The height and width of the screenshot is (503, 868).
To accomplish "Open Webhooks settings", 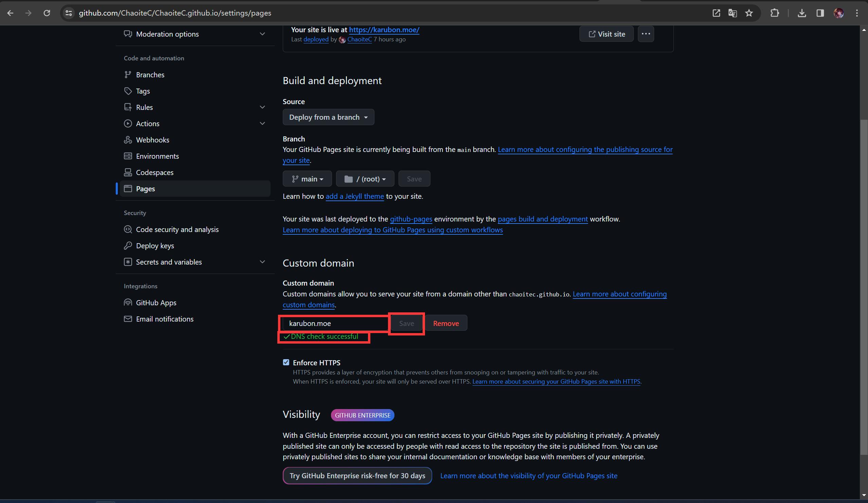I will [153, 140].
